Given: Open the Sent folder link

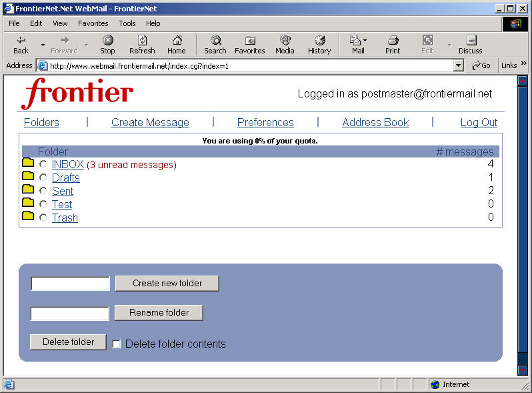Looking at the screenshot, I should click(63, 191).
